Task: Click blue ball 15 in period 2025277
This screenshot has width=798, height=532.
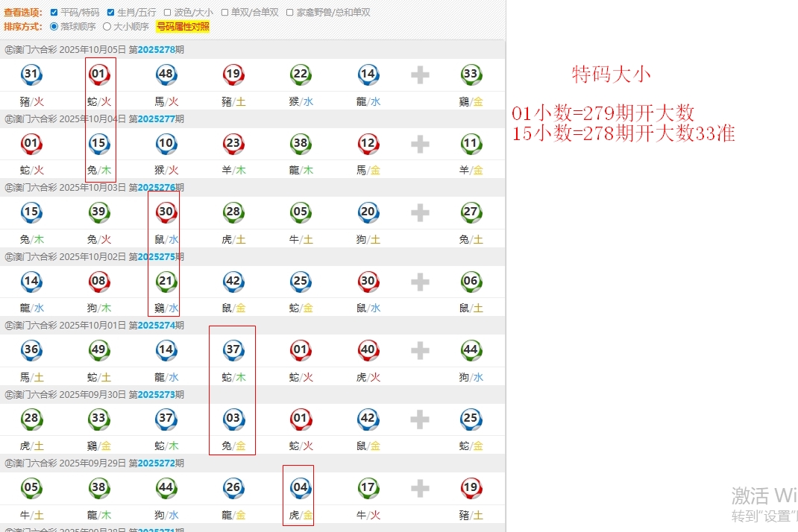Action: click(x=98, y=143)
